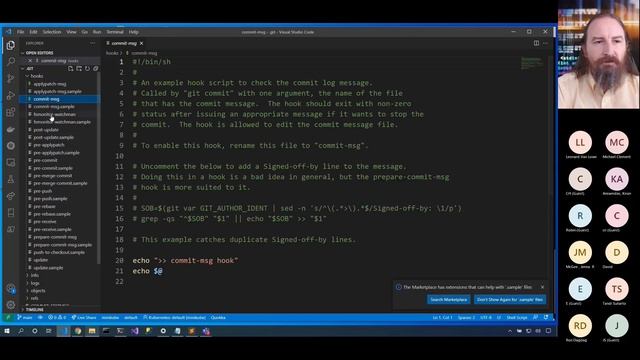Screen dimensions: 640x360
Task: Open the Windows Start menu
Action: tap(7, 331)
